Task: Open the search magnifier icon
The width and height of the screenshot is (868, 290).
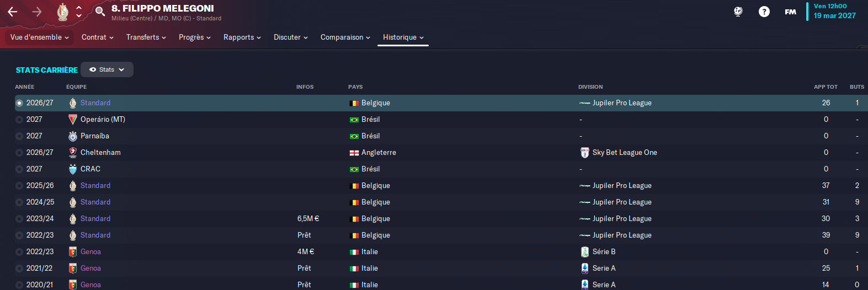Action: click(100, 12)
